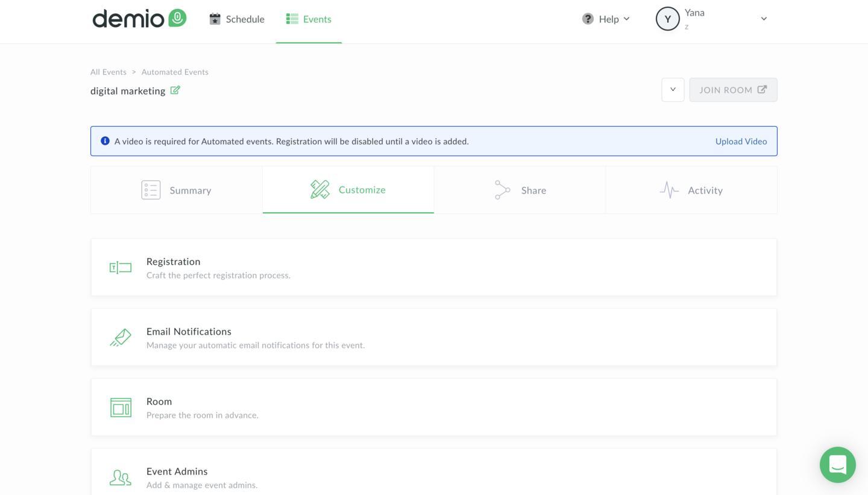868x495 pixels.
Task: Open the Yana account dropdown chevron
Action: tap(764, 19)
